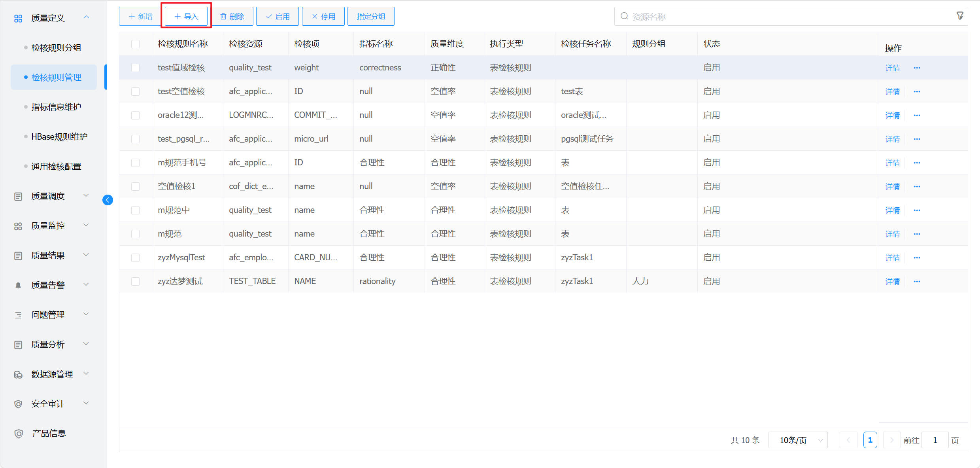Click the 导入 import button

186,16
